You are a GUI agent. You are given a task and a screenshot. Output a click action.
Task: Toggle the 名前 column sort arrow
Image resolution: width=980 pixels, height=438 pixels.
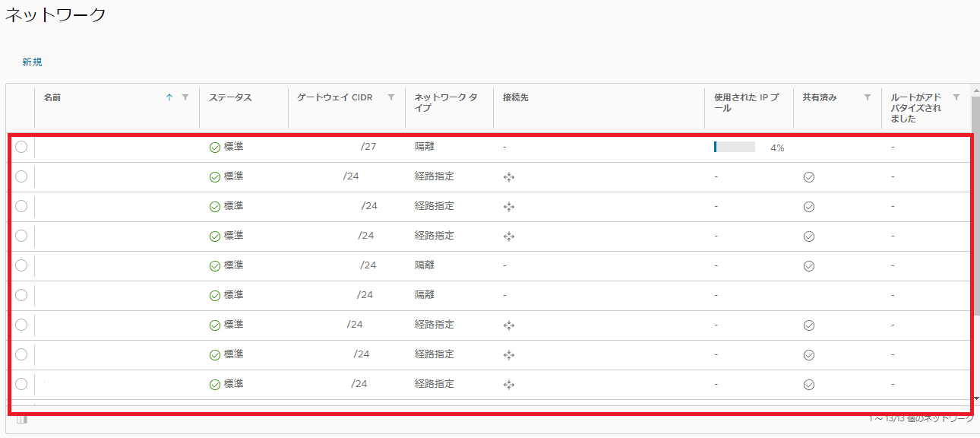(x=169, y=97)
